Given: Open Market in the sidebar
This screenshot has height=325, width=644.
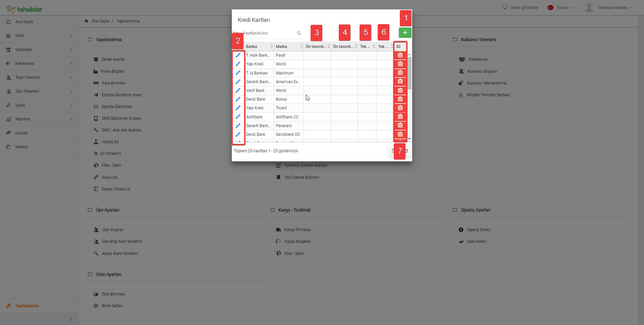Looking at the screenshot, I should coord(39,147).
